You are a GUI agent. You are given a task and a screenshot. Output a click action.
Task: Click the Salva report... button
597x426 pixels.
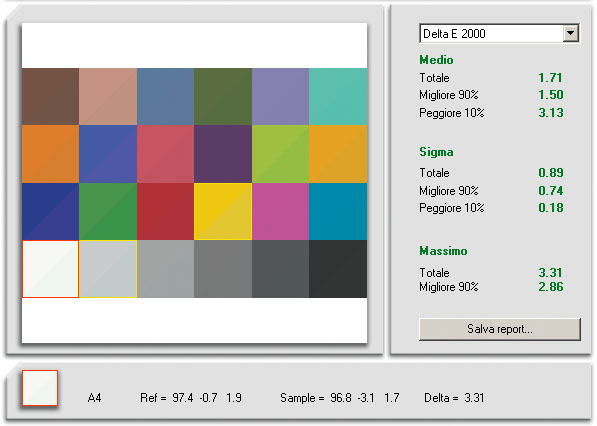pyautogui.click(x=500, y=329)
